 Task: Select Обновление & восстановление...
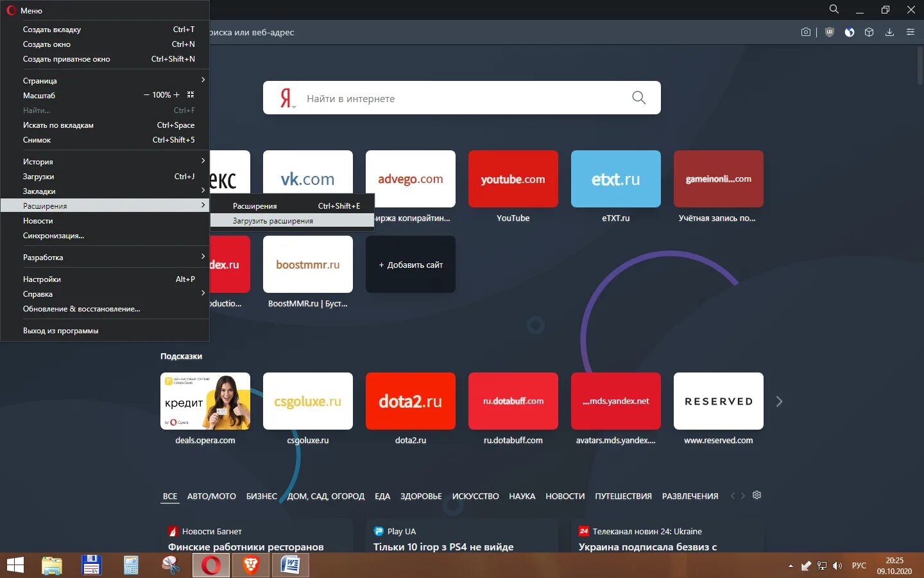[x=105, y=308]
